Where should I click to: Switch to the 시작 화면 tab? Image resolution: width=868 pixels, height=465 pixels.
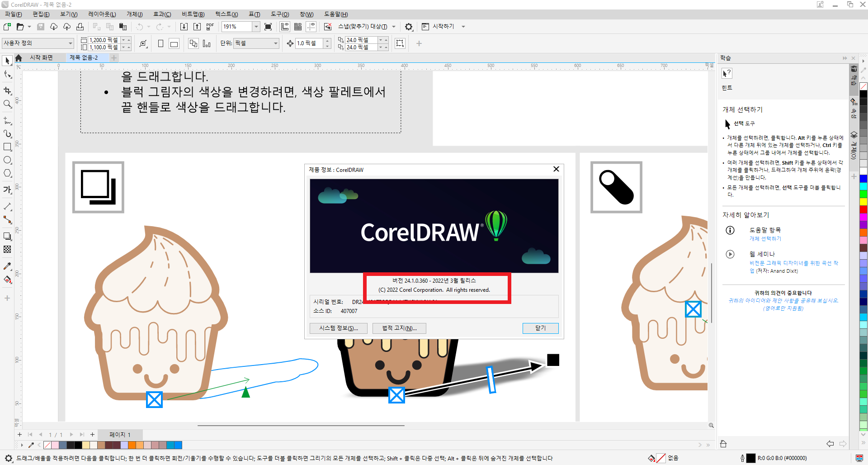click(x=41, y=57)
